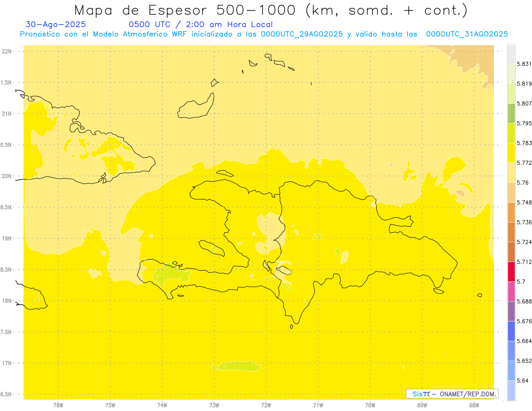The width and height of the screenshot is (532, 411).
Task: Click the '6.5N' latitude label
Action: pyautogui.click(x=6, y=394)
